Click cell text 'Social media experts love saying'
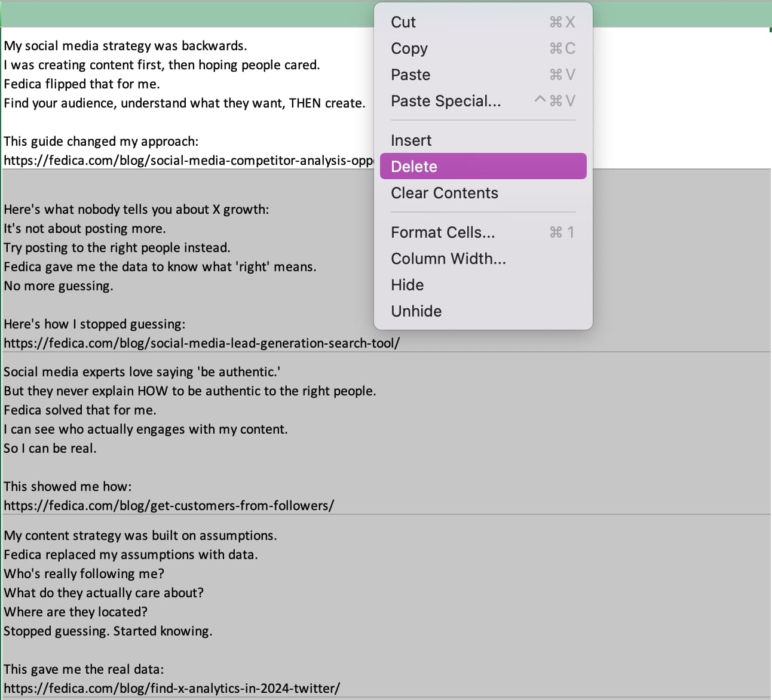This screenshot has height=700, width=772. [142, 372]
